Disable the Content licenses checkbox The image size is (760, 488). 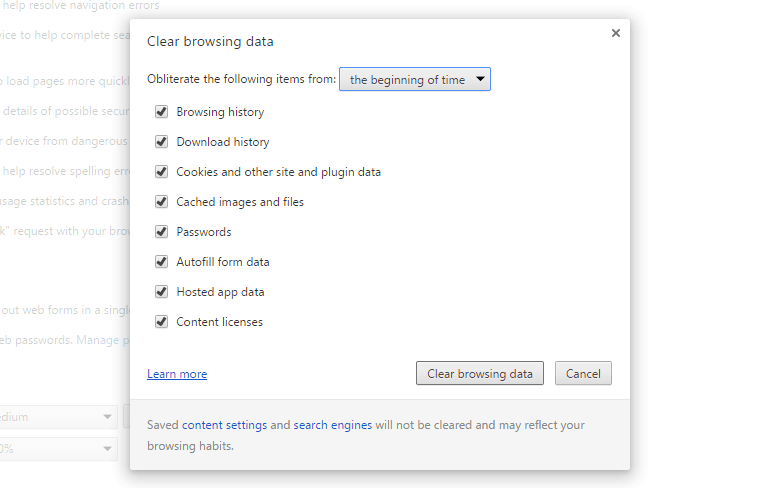tap(161, 322)
